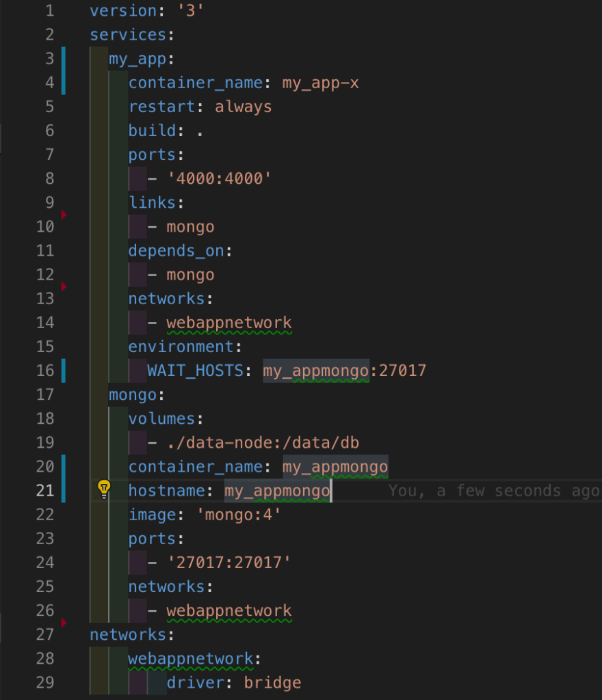This screenshot has height=700, width=602.
Task: Click the value 'always'
Action: pos(243,107)
